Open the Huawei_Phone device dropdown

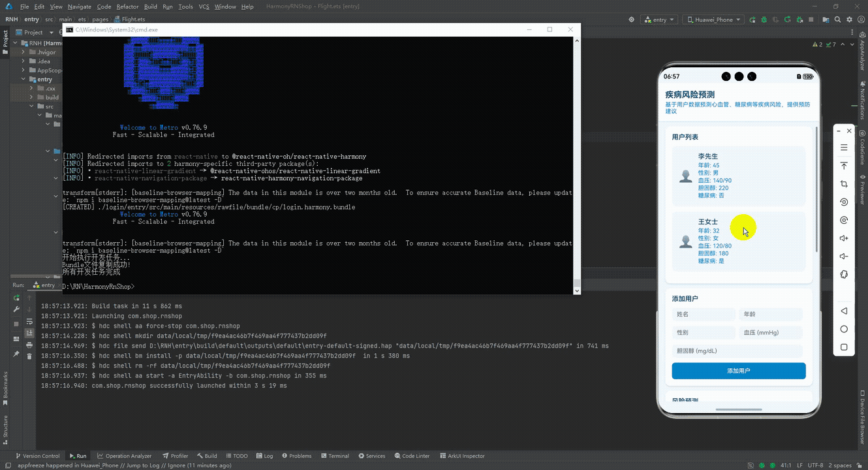(x=713, y=20)
